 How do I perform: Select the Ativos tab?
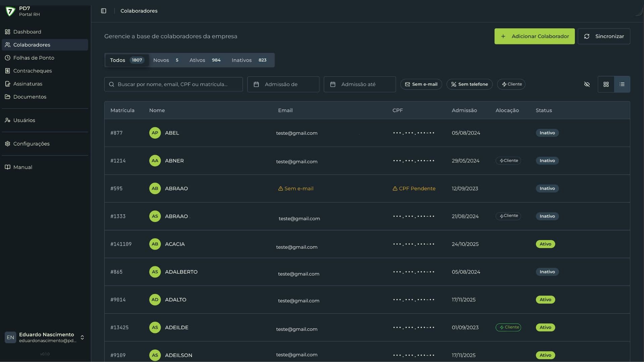pos(205,60)
